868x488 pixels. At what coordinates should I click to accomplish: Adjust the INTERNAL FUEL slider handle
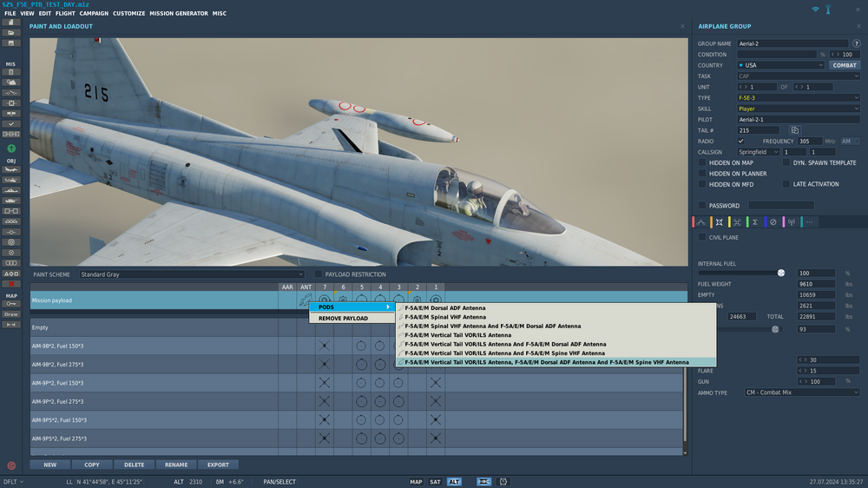[781, 273]
